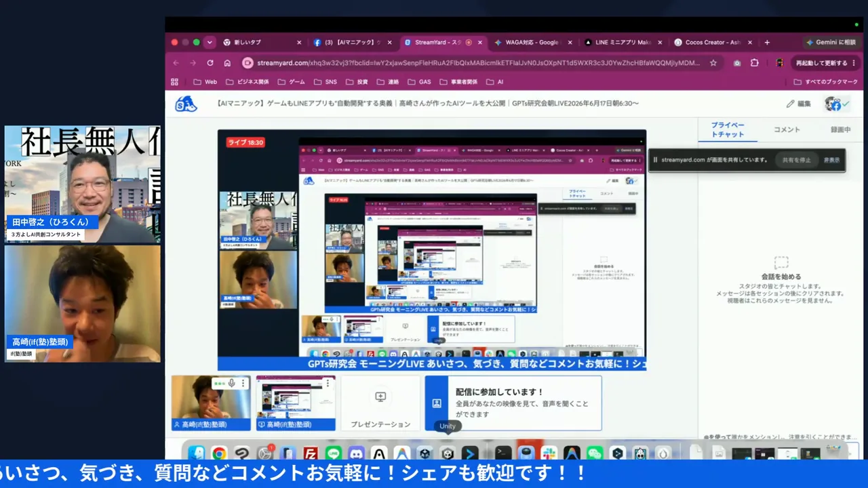The height and width of the screenshot is (488, 868).
Task: Open the ゲーム bookmarks folder
Action: (x=292, y=81)
